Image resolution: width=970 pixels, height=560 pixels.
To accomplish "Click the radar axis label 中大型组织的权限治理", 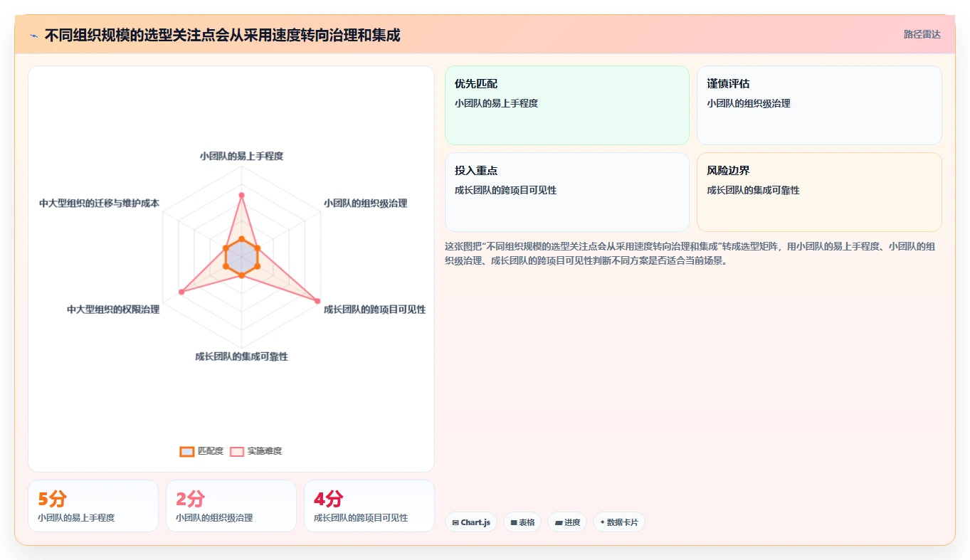I will 113,310.
